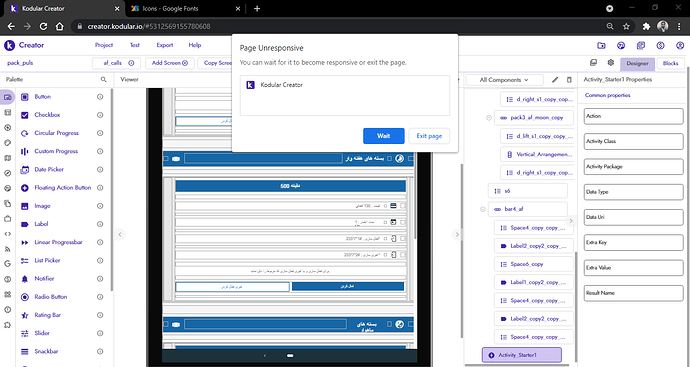Select the Linear Progressbar palette component

58,242
